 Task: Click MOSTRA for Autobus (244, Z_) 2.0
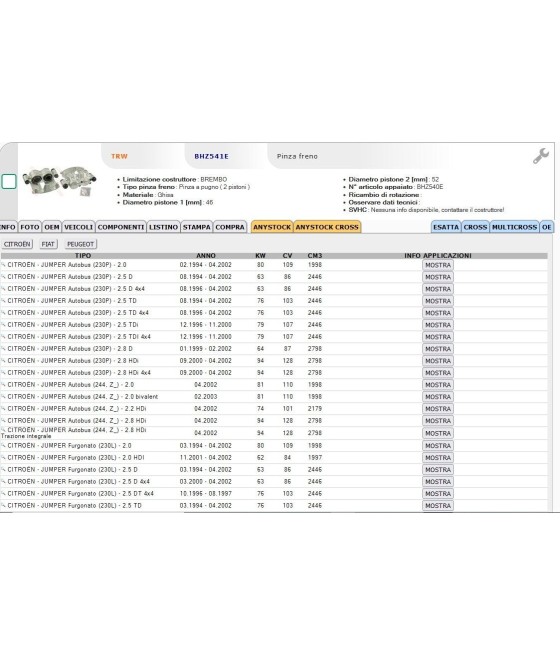click(438, 385)
